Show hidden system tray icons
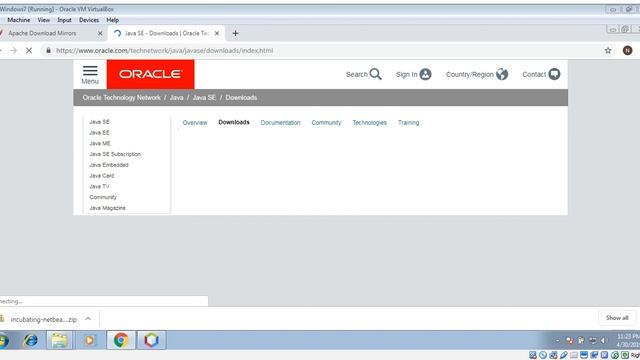Image resolution: width=640 pixels, height=360 pixels. 558,340
